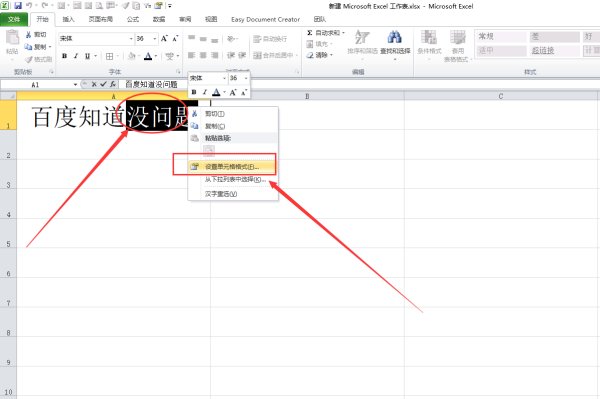Screen dimensions: 600x399
Task: Switch to 页面布局 Page Layout tab
Action: pyautogui.click(x=101, y=19)
